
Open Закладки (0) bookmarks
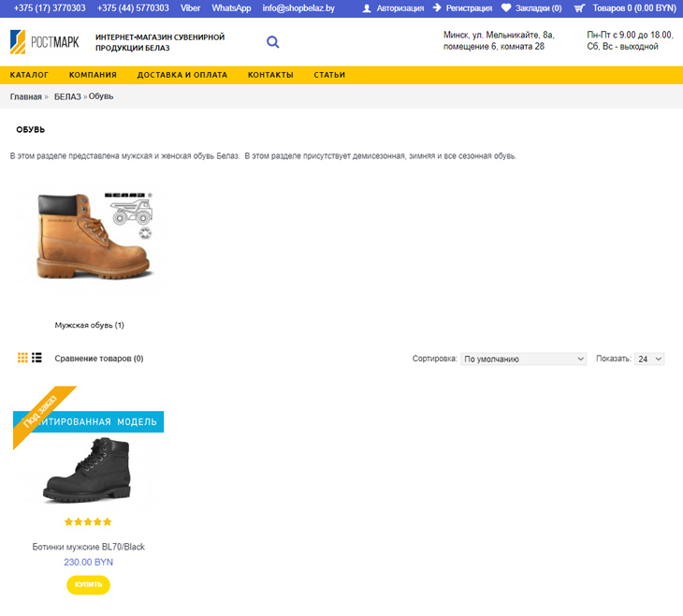click(x=538, y=8)
